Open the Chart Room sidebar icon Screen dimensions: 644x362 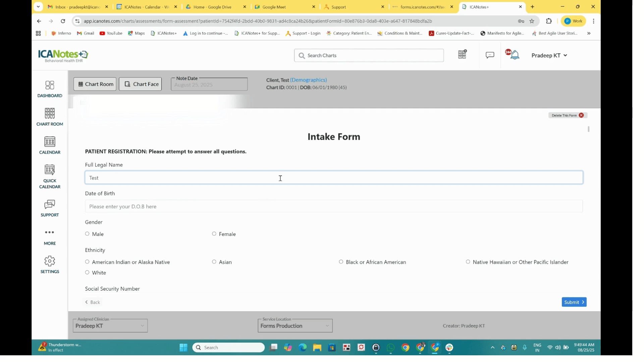pos(50,117)
